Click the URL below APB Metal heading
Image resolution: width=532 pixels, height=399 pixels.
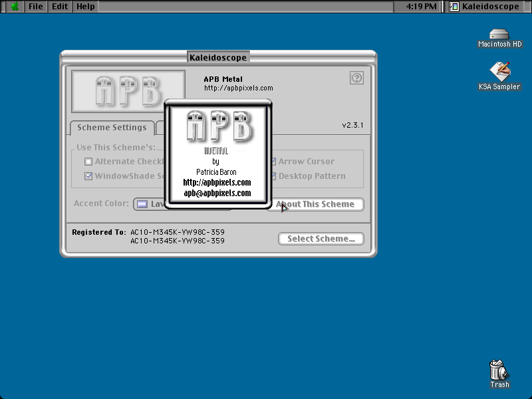click(x=238, y=88)
